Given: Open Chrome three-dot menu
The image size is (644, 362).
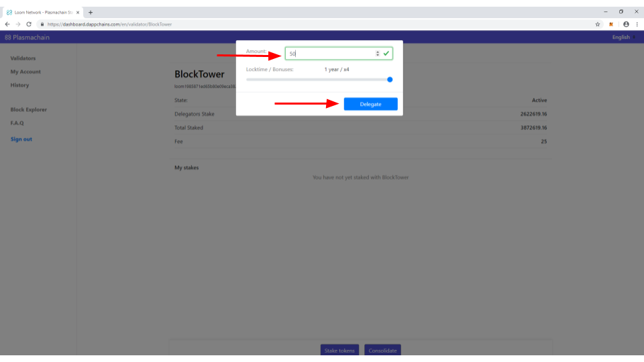Looking at the screenshot, I should click(637, 24).
